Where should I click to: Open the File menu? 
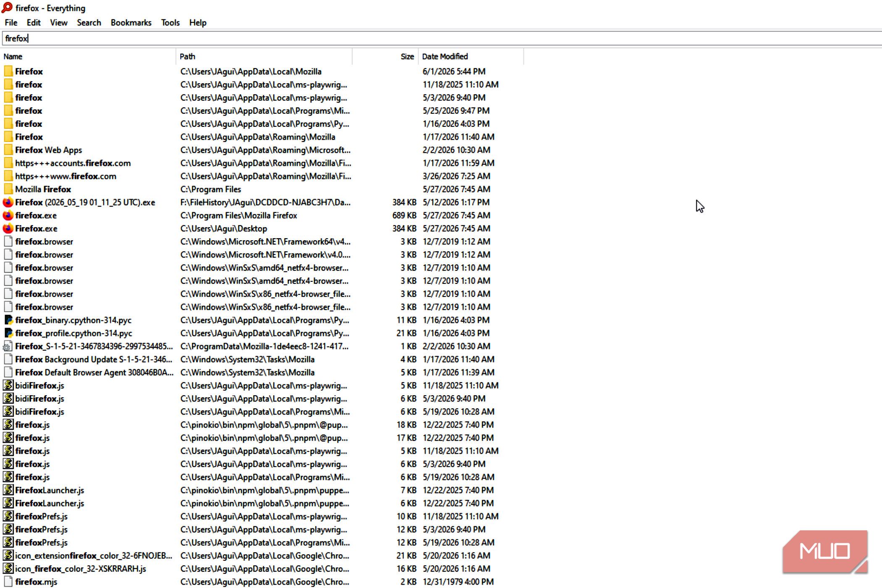tap(11, 23)
